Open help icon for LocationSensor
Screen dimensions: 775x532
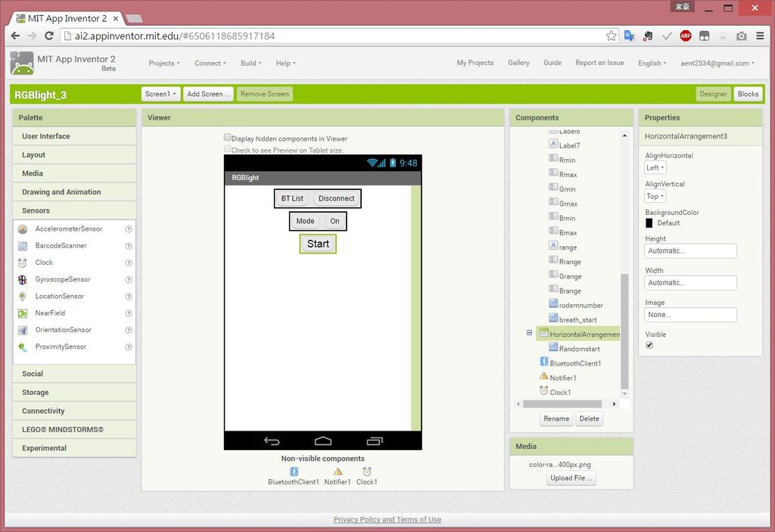coord(129,296)
